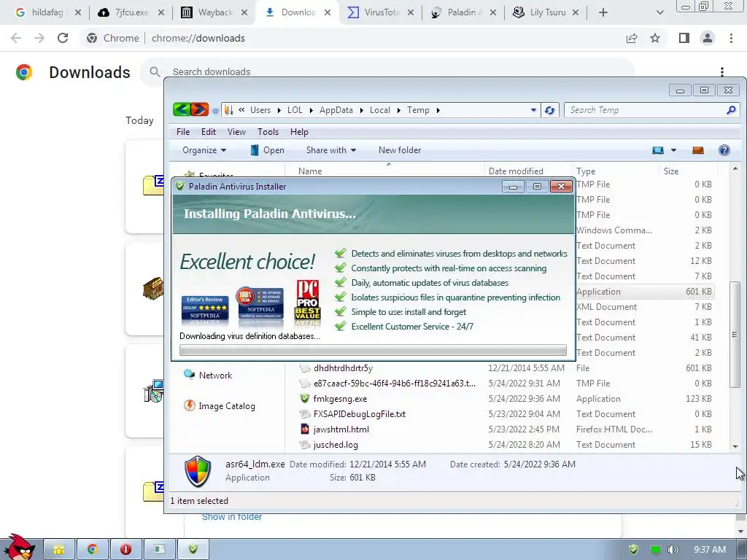Open address bar history dropdown arrow
The height and width of the screenshot is (560, 747).
point(533,110)
